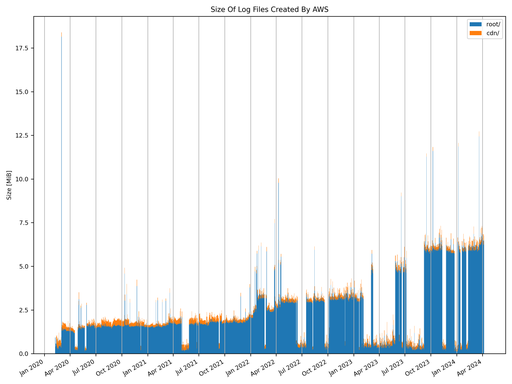This screenshot has height=384, width=512.
Task: Click the 10.0 y-axis tick label
Action: click(x=22, y=179)
